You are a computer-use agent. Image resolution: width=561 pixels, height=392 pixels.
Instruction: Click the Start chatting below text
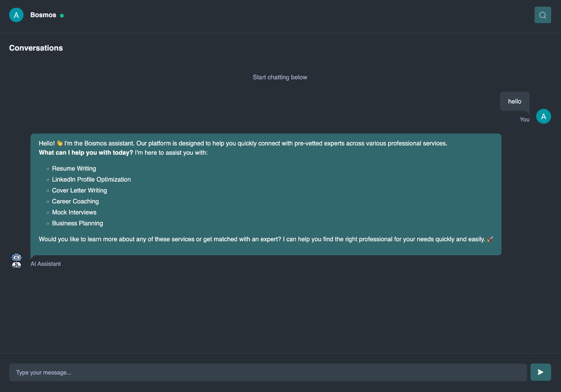[280, 77]
